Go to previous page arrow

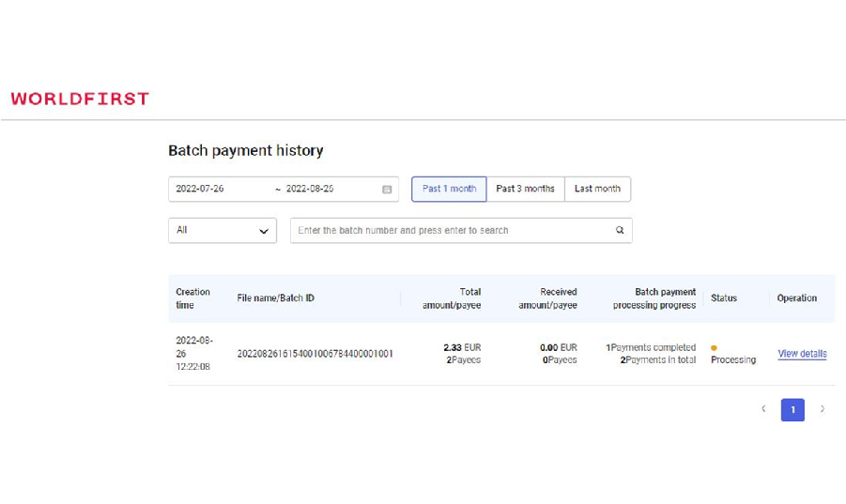763,409
